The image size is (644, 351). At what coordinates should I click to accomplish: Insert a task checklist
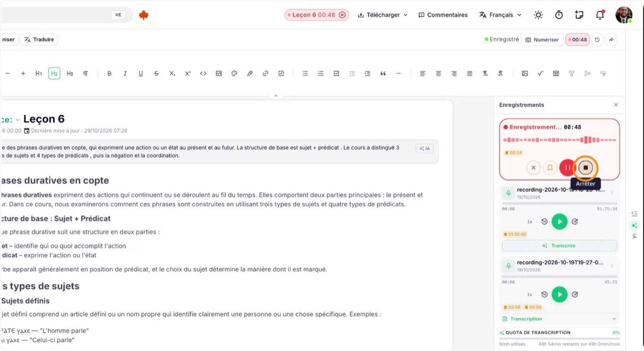click(x=336, y=74)
